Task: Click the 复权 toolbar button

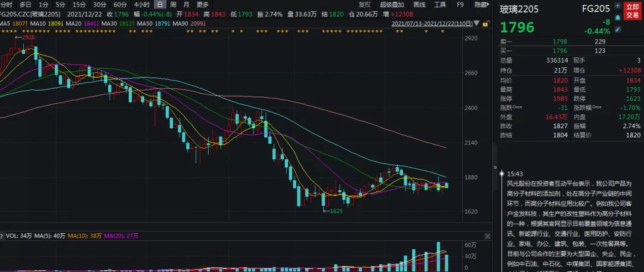Action: pos(364,4)
